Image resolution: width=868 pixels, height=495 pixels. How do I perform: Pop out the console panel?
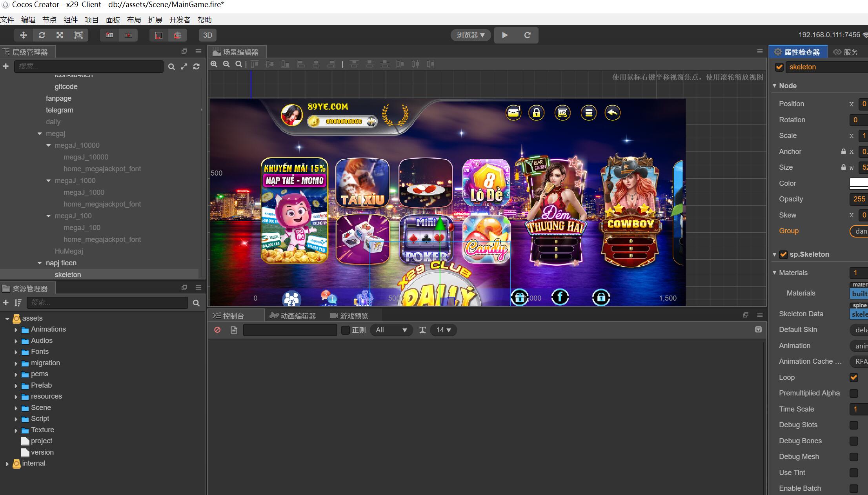(746, 315)
